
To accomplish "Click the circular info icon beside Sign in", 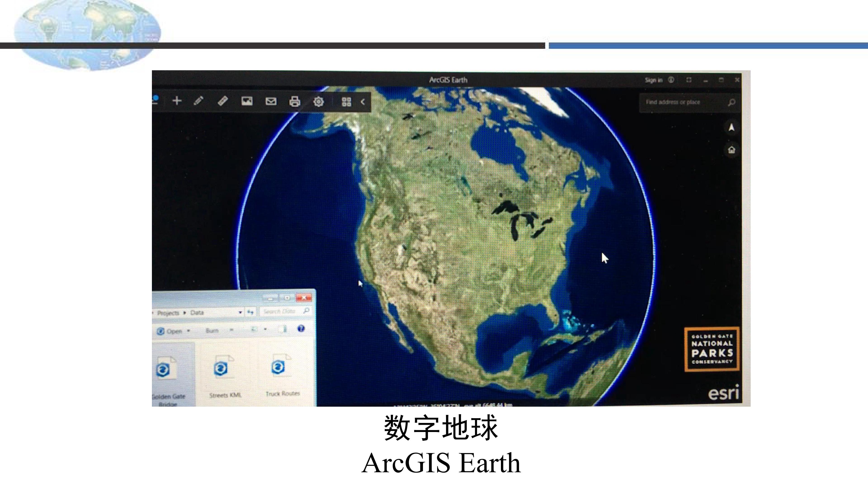I will click(671, 80).
